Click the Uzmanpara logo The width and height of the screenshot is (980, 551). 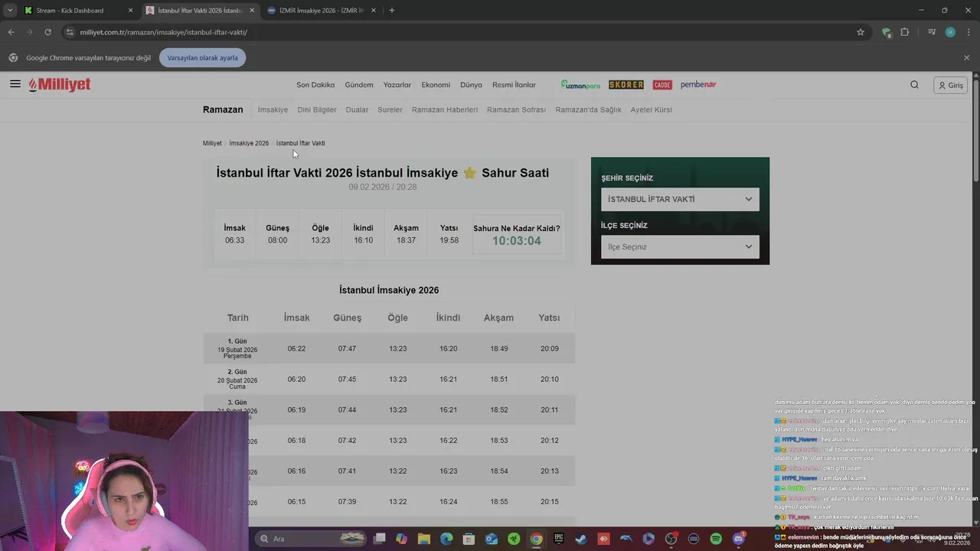580,85
